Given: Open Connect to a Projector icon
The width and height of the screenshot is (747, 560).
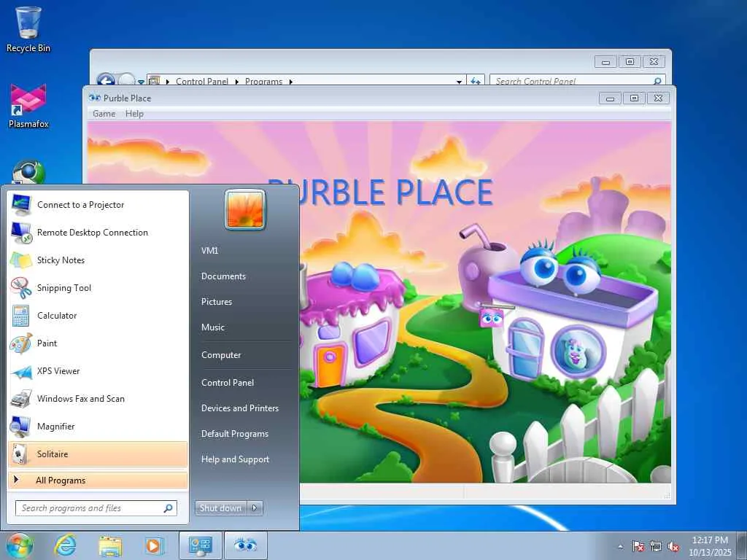Looking at the screenshot, I should 21,205.
